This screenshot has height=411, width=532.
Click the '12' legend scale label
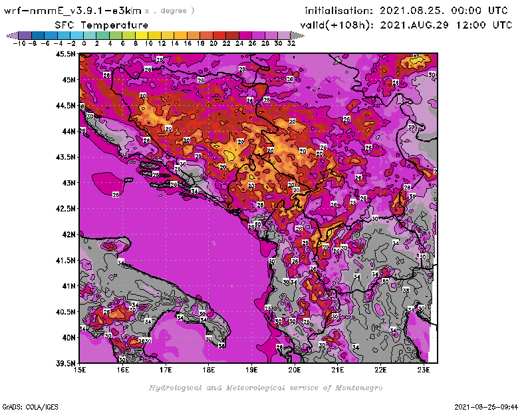coord(162,43)
